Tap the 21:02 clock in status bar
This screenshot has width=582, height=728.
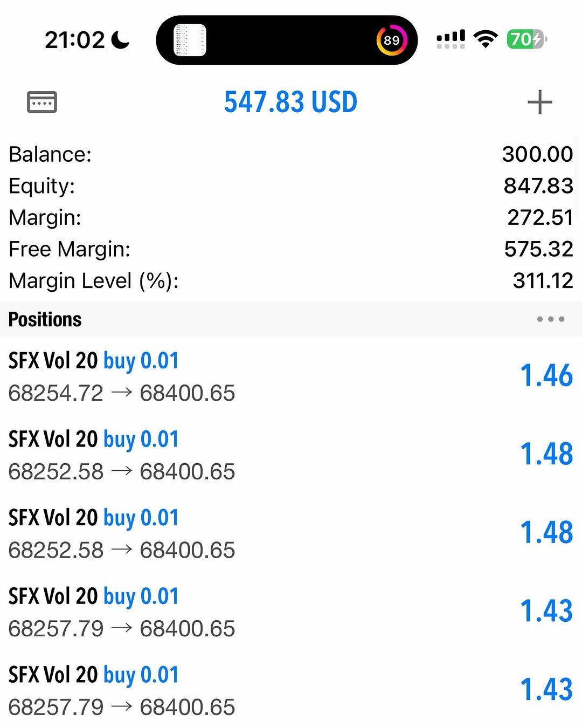(x=74, y=40)
